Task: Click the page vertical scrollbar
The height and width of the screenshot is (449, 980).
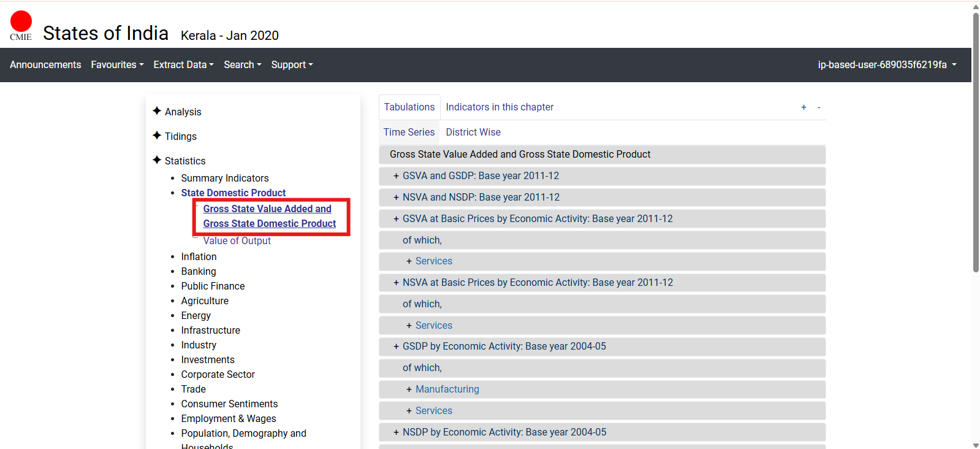Action: (x=976, y=141)
